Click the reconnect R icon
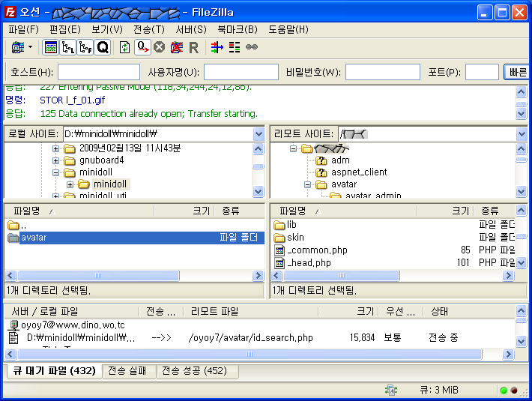The height and width of the screenshot is (401, 532). coord(194,47)
